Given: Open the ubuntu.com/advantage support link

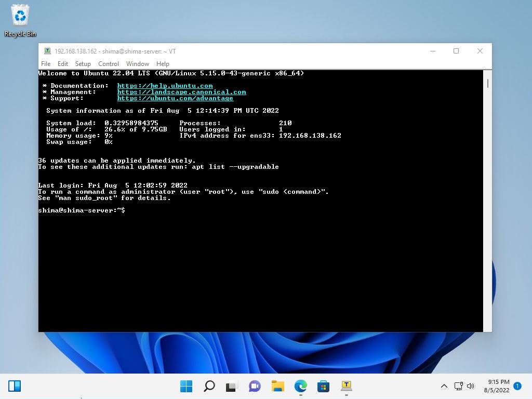Looking at the screenshot, I should click(175, 98).
